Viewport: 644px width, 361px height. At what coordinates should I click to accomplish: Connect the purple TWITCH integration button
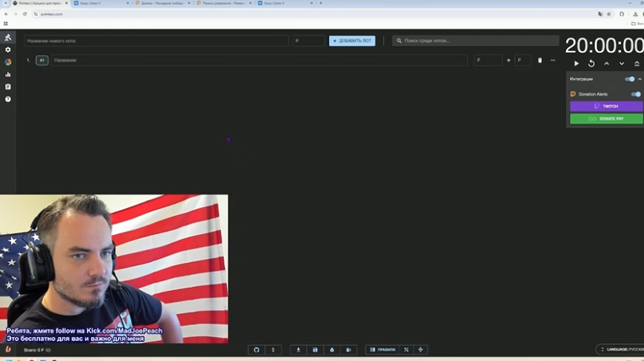tap(607, 106)
